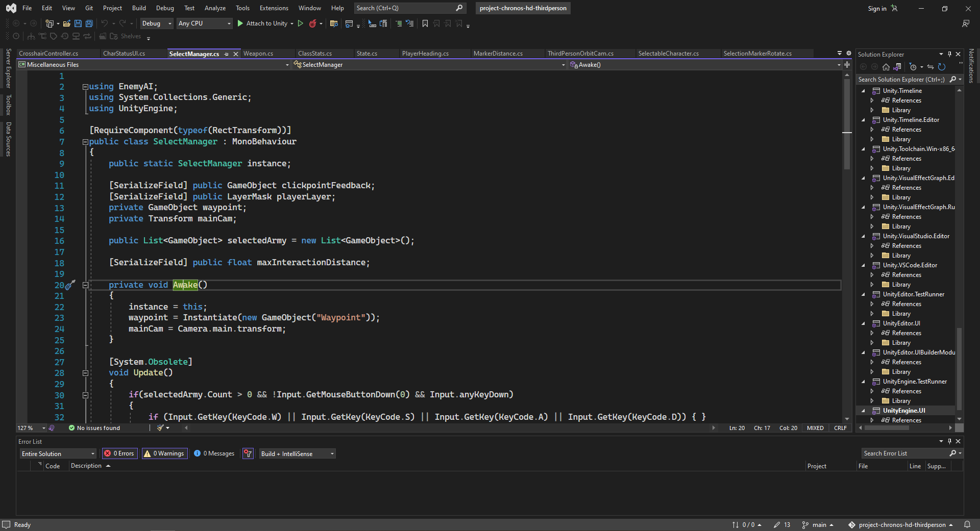Collapse the Awake method on line 20
This screenshot has height=531, width=980.
click(85, 285)
